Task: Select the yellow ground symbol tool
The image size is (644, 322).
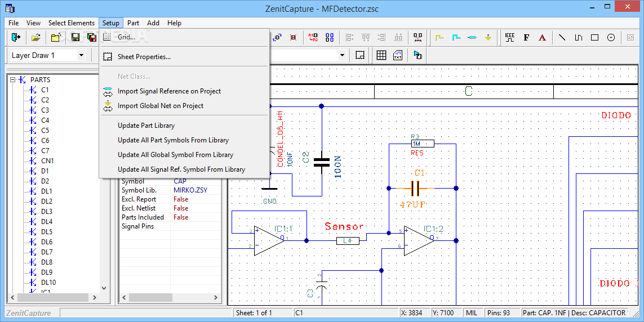Action: coord(488,37)
